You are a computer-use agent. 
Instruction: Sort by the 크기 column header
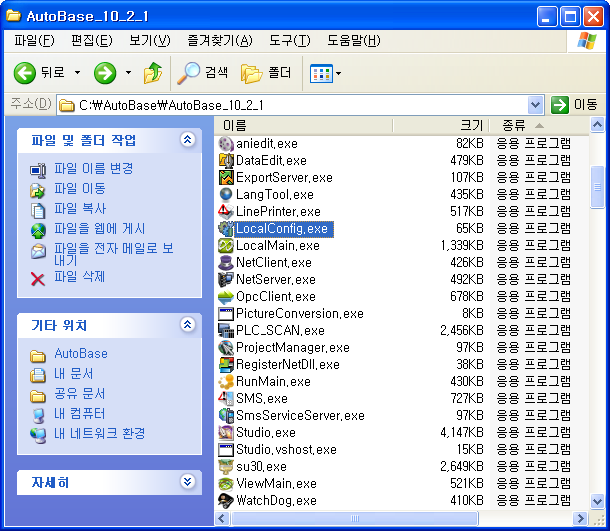pyautogui.click(x=440, y=125)
